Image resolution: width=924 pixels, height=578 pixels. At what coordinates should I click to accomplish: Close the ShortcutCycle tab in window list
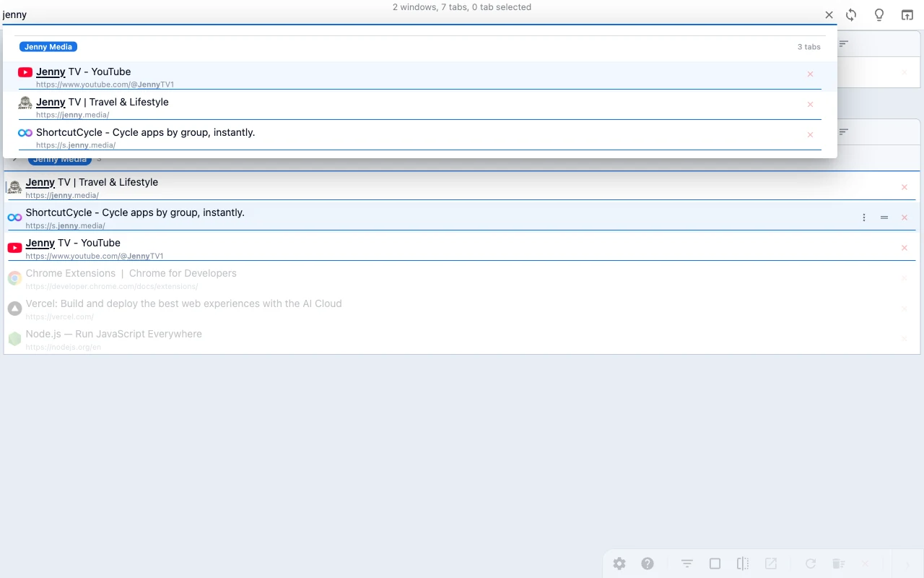[x=905, y=217]
